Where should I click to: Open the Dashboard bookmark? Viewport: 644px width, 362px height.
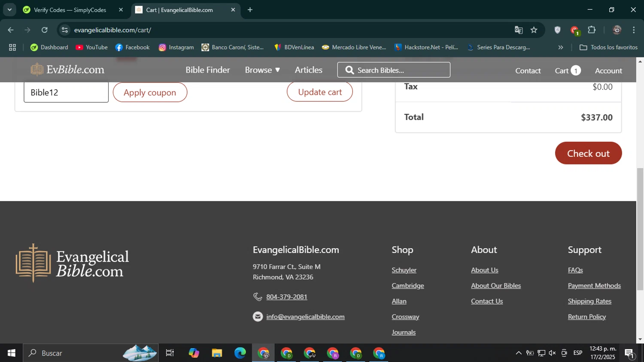(49, 47)
